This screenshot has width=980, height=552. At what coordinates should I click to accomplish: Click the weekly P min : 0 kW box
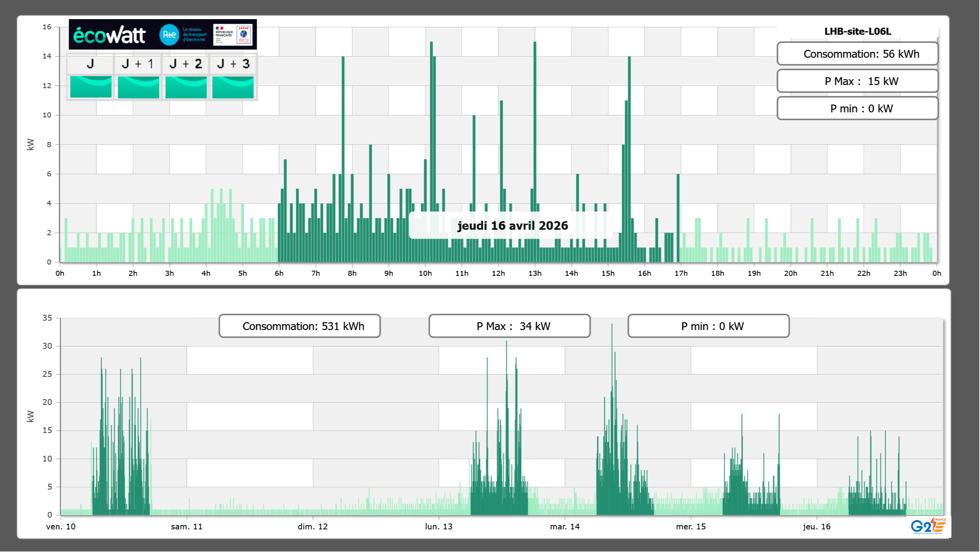[x=708, y=326]
